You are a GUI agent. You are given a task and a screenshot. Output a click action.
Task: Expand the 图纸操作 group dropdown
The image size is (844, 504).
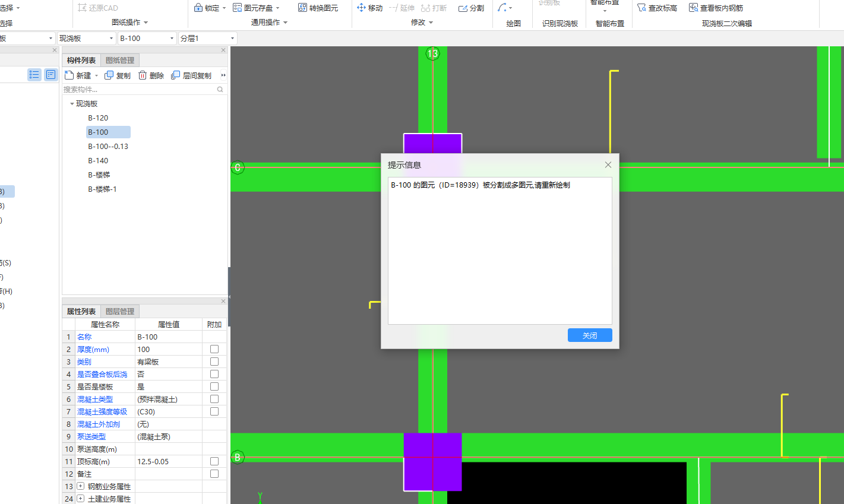146,23
